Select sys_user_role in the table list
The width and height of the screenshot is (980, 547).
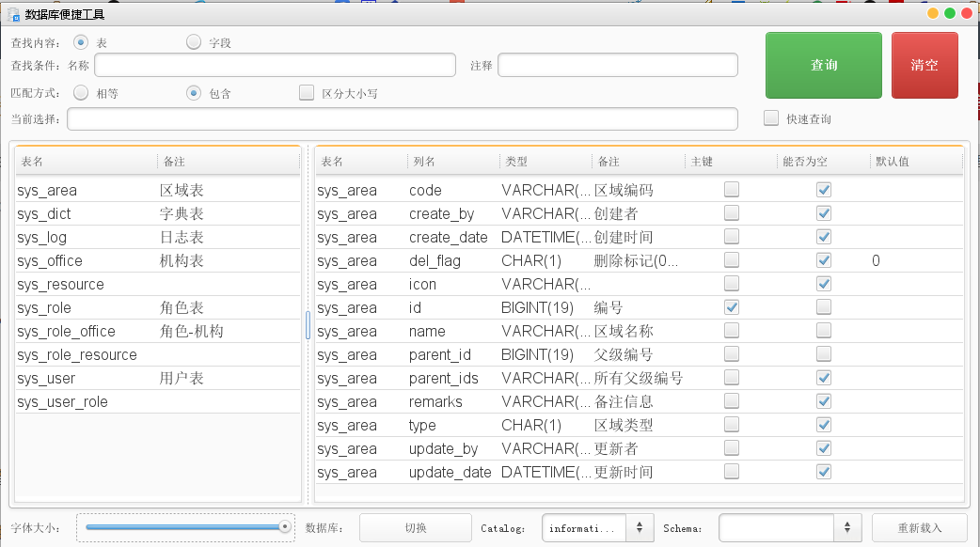click(158, 402)
